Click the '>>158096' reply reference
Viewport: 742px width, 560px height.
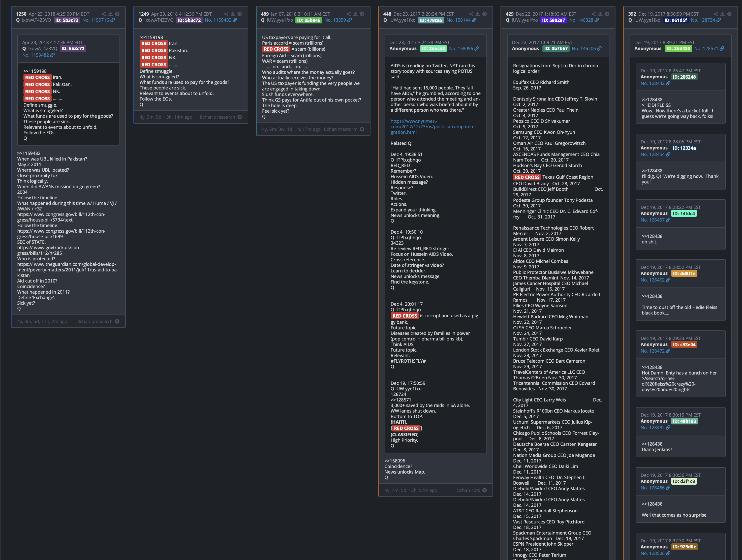click(x=395, y=461)
